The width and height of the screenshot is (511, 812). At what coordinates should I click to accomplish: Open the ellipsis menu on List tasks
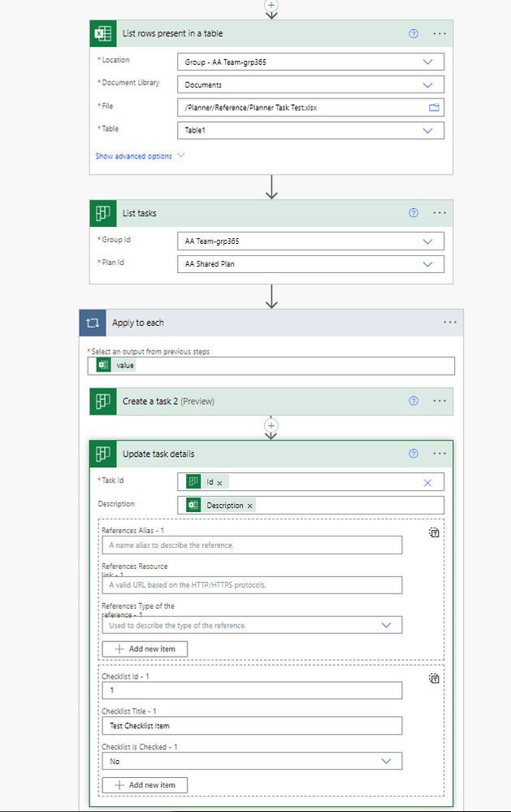pyautogui.click(x=440, y=213)
